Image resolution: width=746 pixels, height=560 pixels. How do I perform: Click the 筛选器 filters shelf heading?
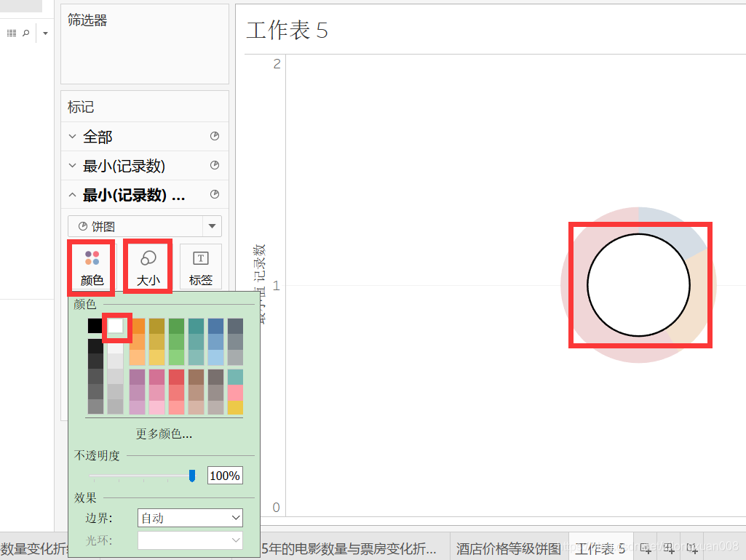coord(87,20)
